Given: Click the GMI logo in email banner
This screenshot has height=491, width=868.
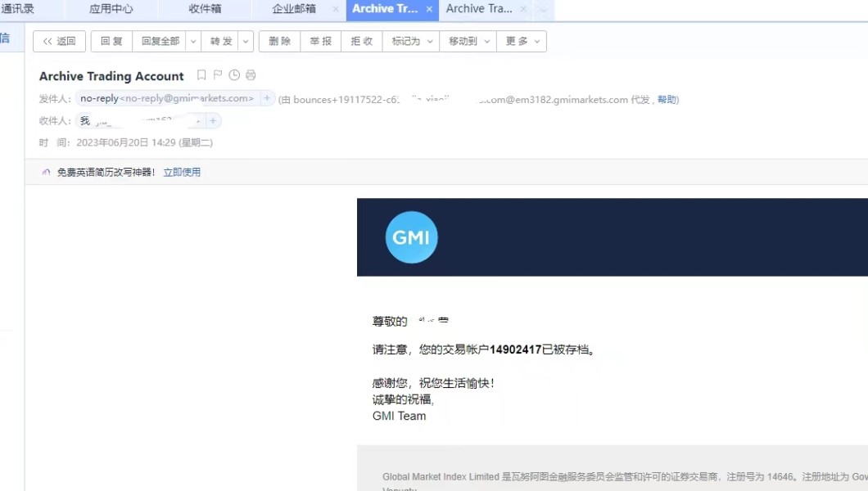Looking at the screenshot, I should click(x=411, y=237).
